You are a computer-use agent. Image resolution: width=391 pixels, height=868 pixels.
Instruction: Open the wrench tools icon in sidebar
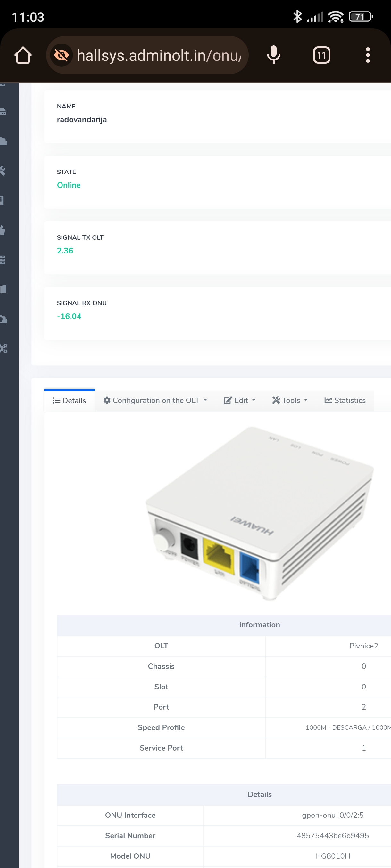[3, 171]
